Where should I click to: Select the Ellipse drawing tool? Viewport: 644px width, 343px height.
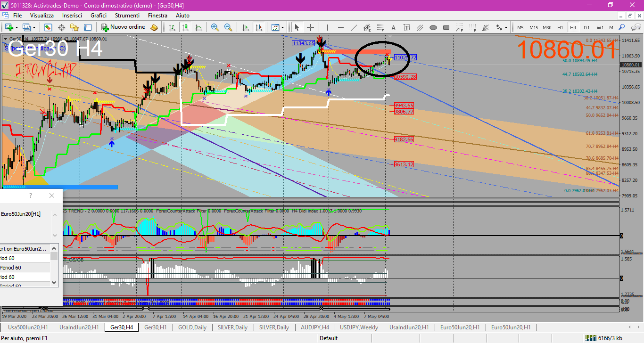point(433,27)
